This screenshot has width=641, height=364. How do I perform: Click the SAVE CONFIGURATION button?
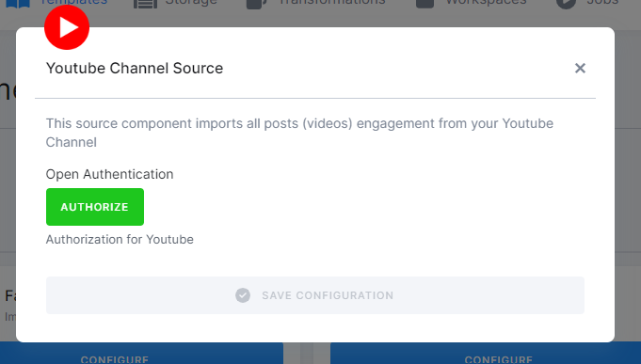pos(315,295)
